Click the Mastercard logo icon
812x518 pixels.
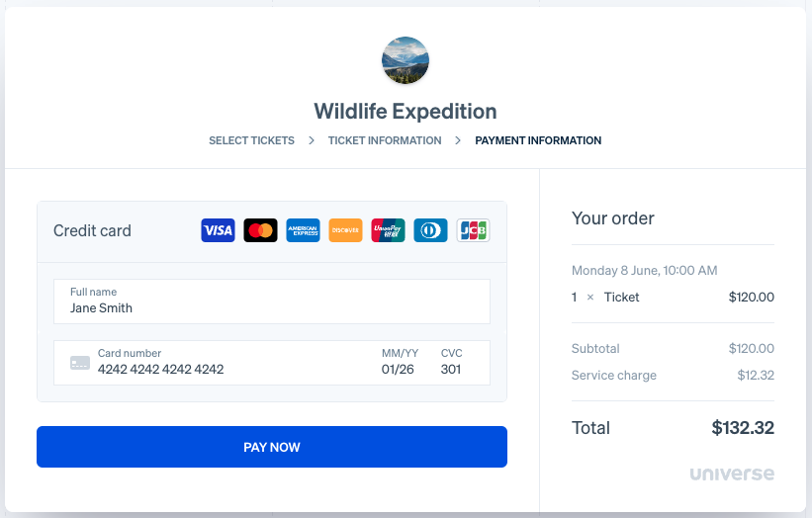point(260,230)
